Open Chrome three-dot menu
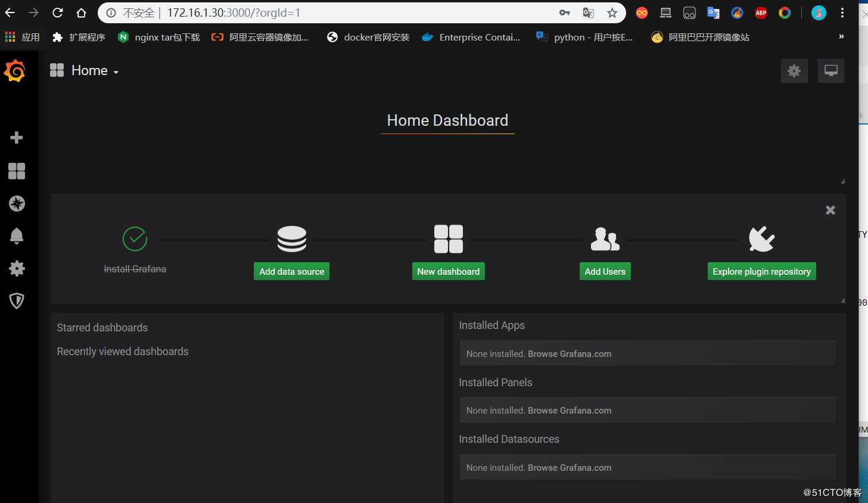 (842, 13)
